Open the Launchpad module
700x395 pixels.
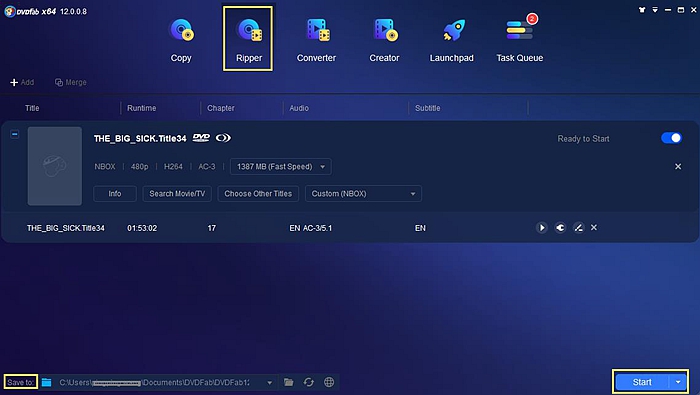tap(451, 39)
